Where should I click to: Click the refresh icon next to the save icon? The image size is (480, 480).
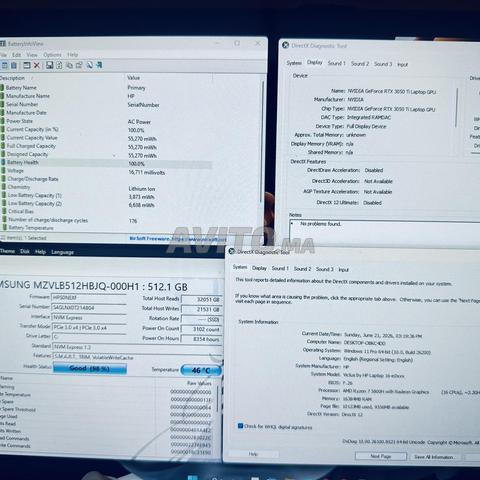tap(59, 65)
